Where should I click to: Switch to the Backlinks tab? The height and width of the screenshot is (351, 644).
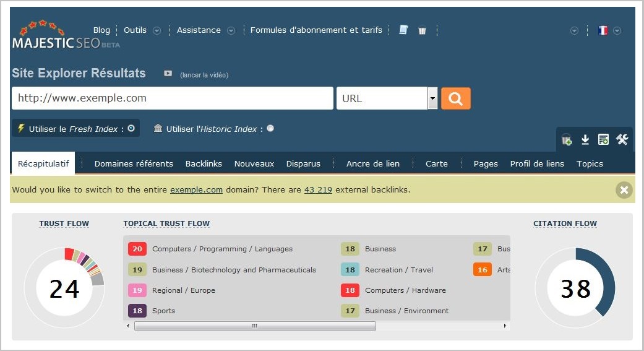[204, 163]
